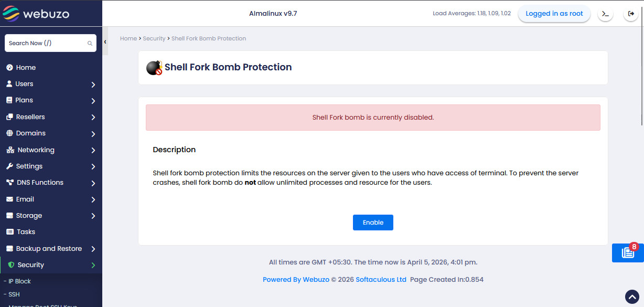Open the terminal icon in header
Screen dimensions: 644x307
point(605,14)
